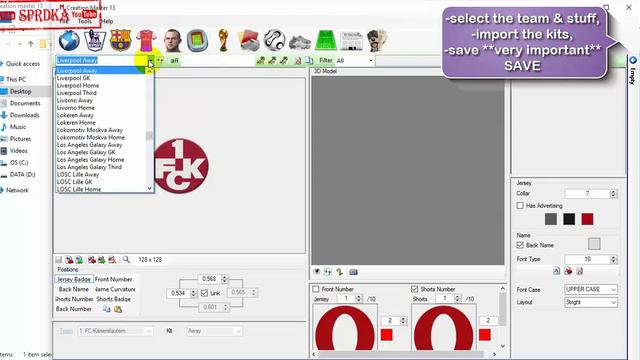Open the Country editor globe icon
This screenshot has height=360, width=640.
tap(69, 40)
